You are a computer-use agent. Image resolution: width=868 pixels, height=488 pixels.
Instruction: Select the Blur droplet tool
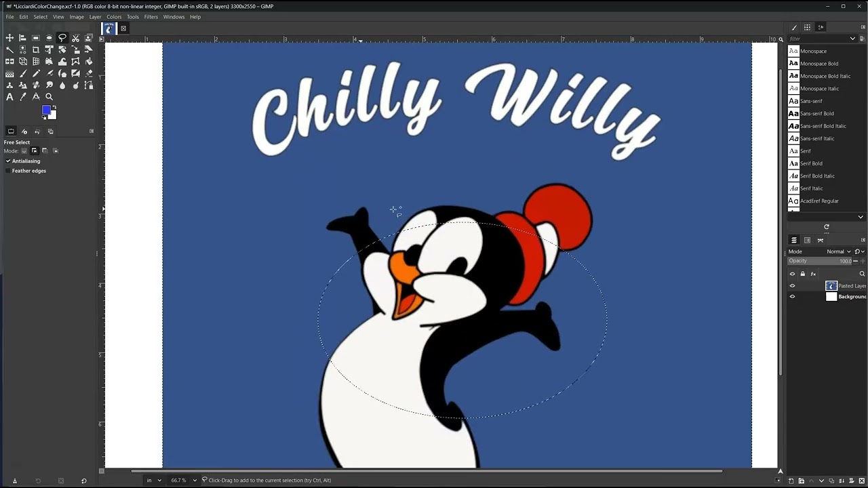coord(62,85)
